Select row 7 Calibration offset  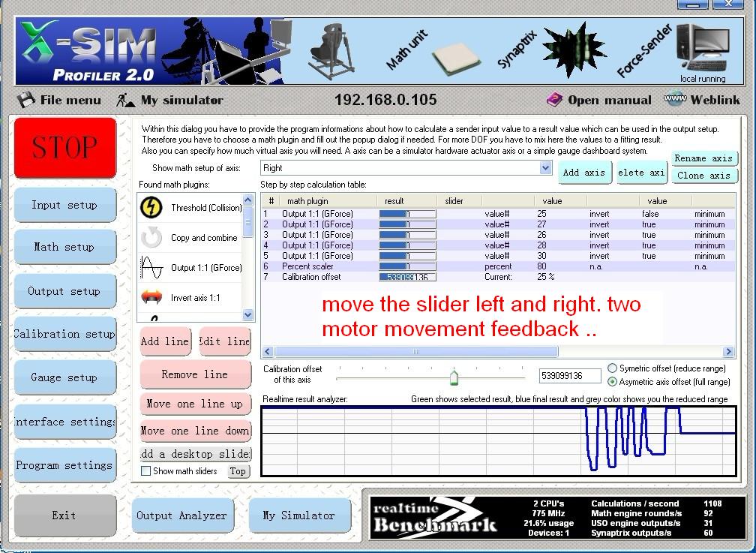[498, 277]
